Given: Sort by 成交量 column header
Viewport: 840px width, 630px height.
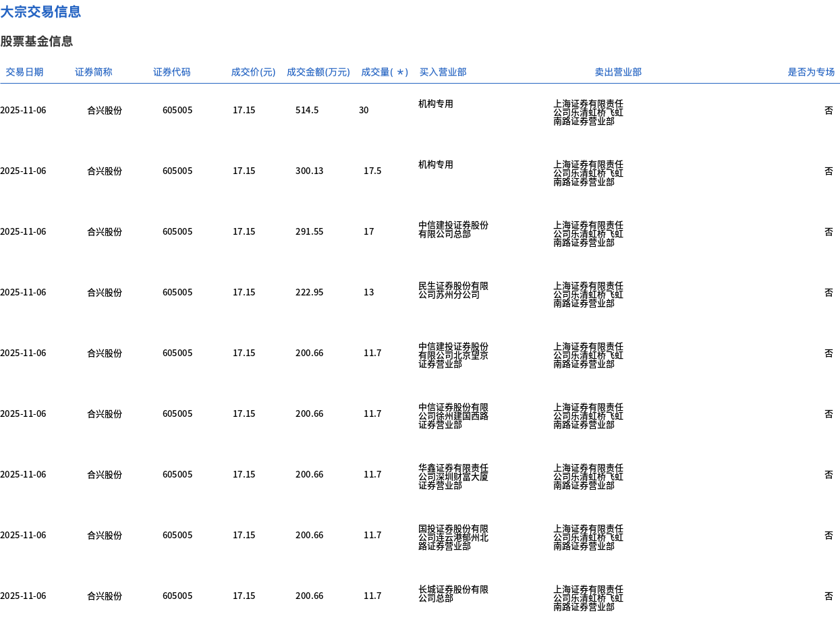Looking at the screenshot, I should point(385,72).
